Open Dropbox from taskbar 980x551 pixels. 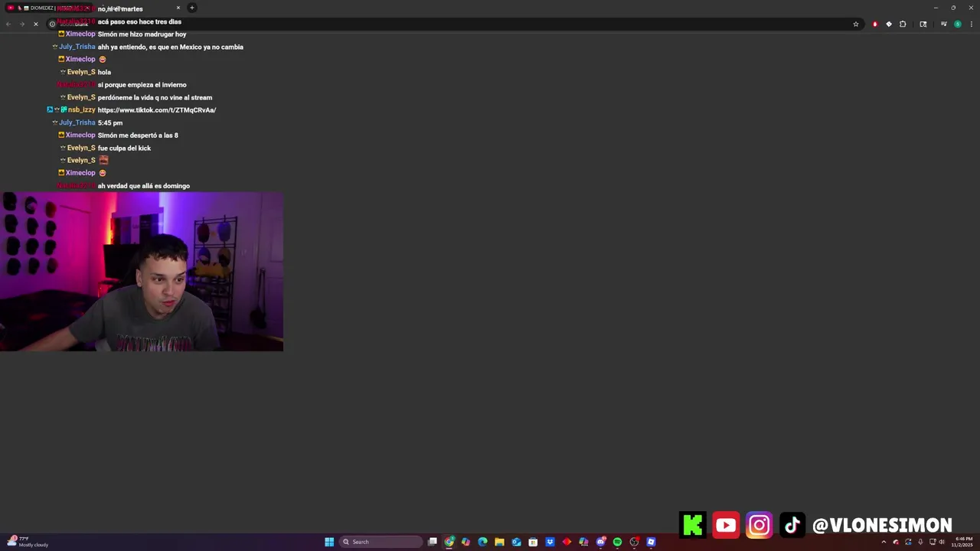[550, 542]
